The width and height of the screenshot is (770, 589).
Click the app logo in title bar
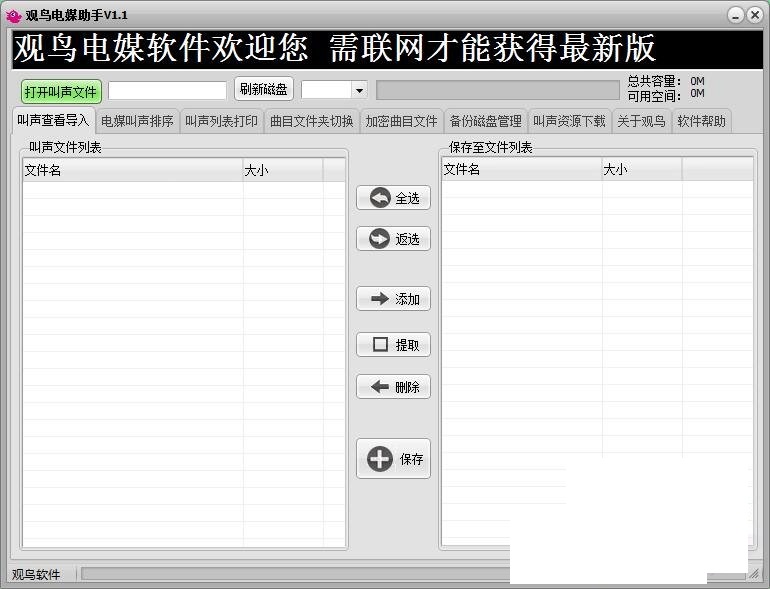pyautogui.click(x=13, y=15)
